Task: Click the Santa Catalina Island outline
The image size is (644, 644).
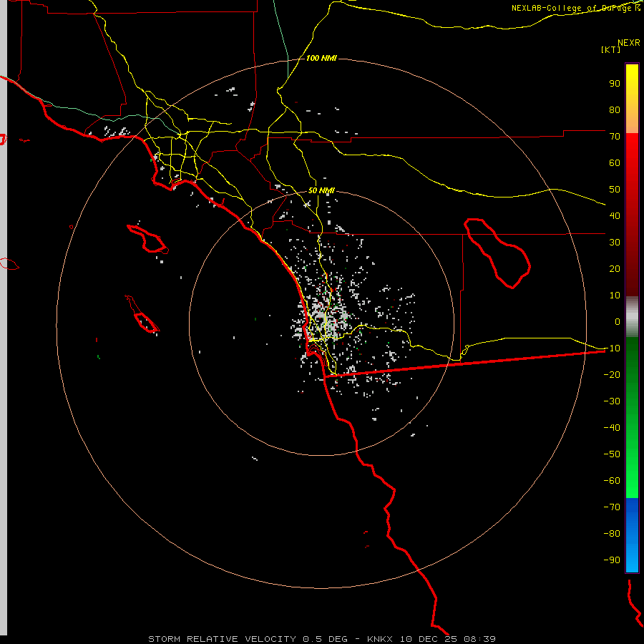Action: (148, 238)
